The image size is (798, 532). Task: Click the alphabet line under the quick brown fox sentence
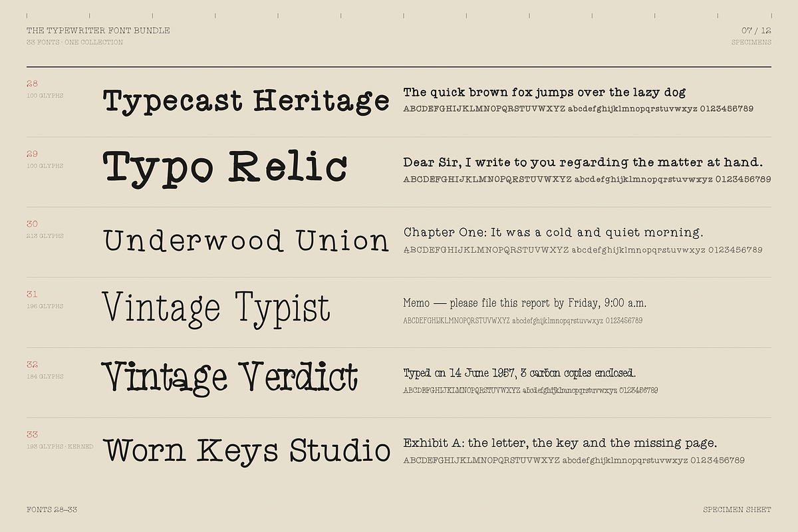pos(579,109)
